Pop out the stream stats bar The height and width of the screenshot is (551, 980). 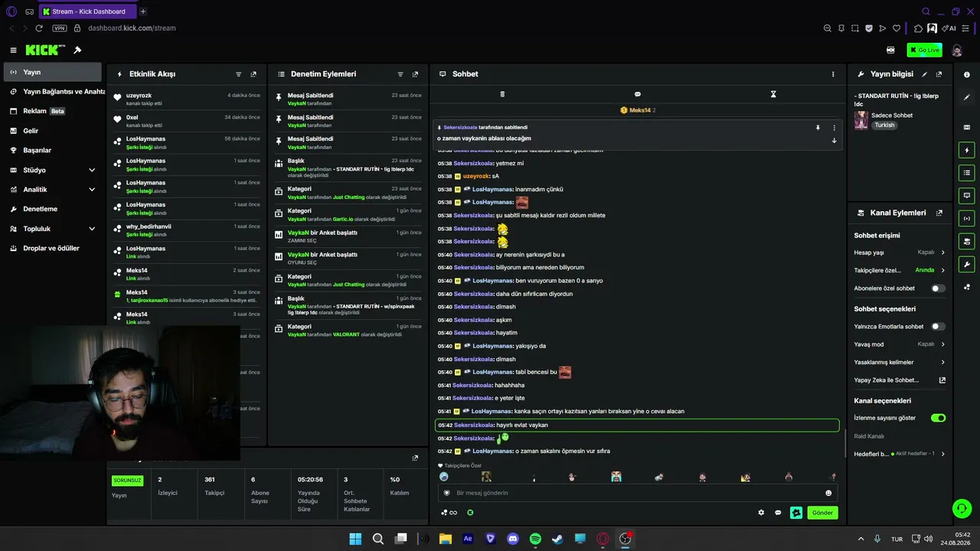(x=415, y=458)
